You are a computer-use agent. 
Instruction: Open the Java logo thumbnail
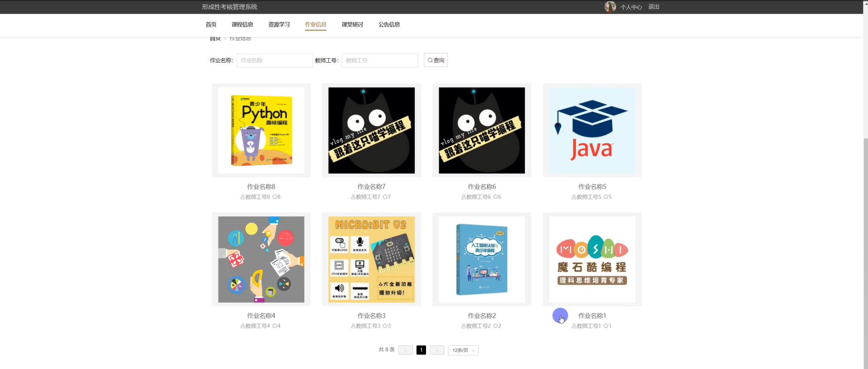pyautogui.click(x=592, y=130)
